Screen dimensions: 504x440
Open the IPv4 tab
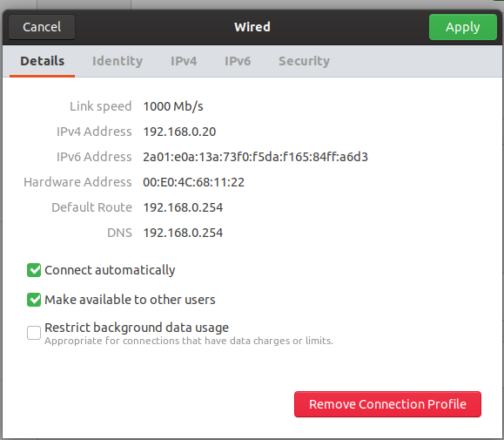point(184,61)
